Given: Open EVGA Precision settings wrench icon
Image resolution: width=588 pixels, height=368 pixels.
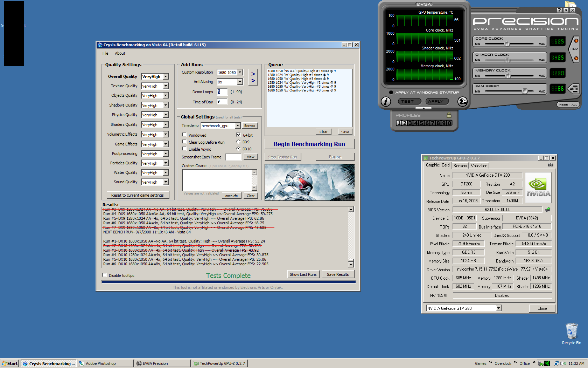Looking at the screenshot, I should point(463,102).
